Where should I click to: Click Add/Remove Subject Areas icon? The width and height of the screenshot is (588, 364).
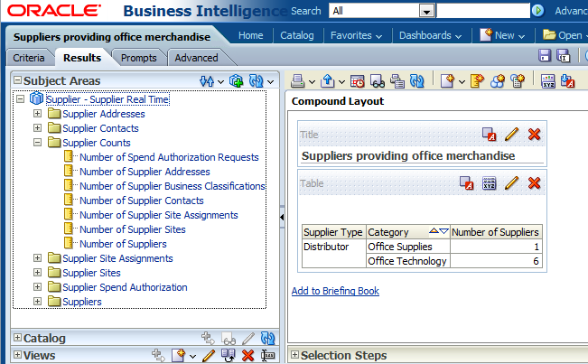[x=237, y=81]
